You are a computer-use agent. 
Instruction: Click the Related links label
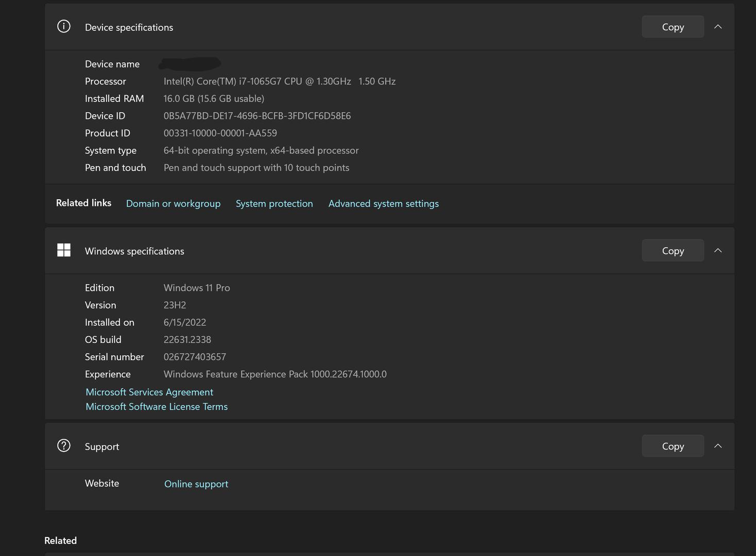click(83, 203)
